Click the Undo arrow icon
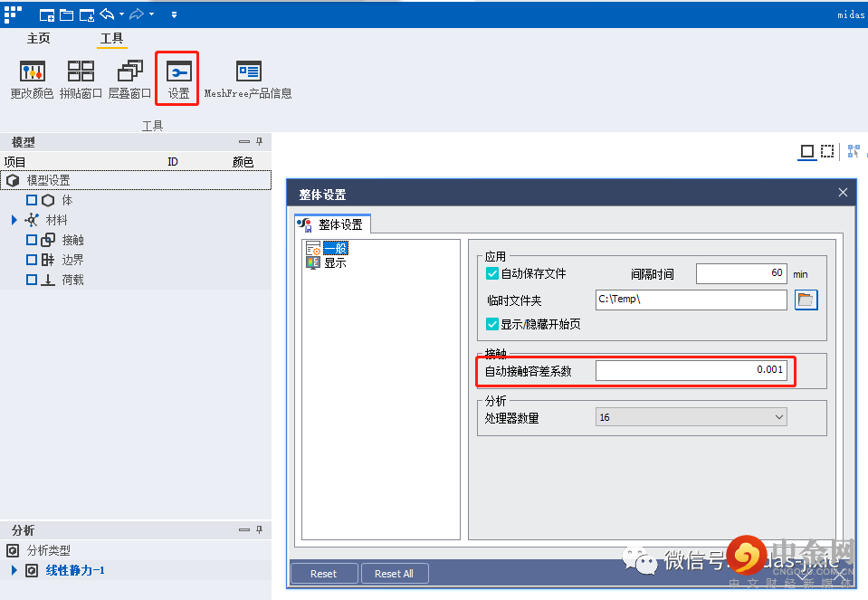This screenshot has width=868, height=600. (107, 14)
